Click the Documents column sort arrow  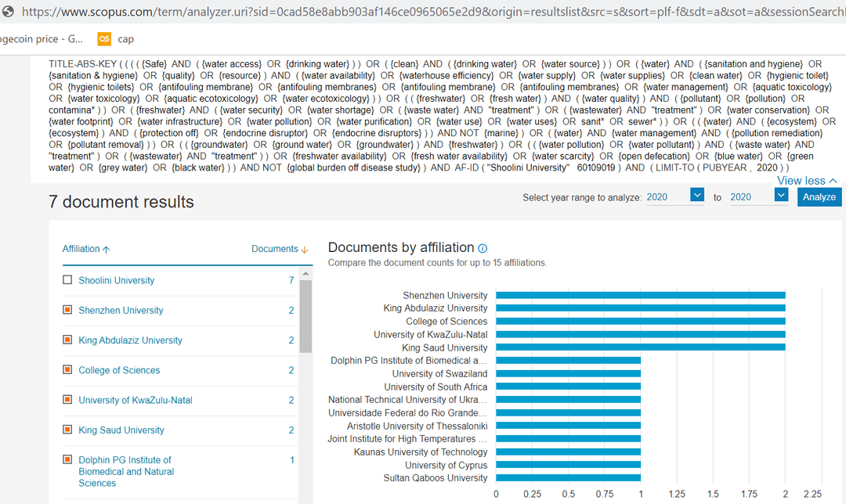304,250
